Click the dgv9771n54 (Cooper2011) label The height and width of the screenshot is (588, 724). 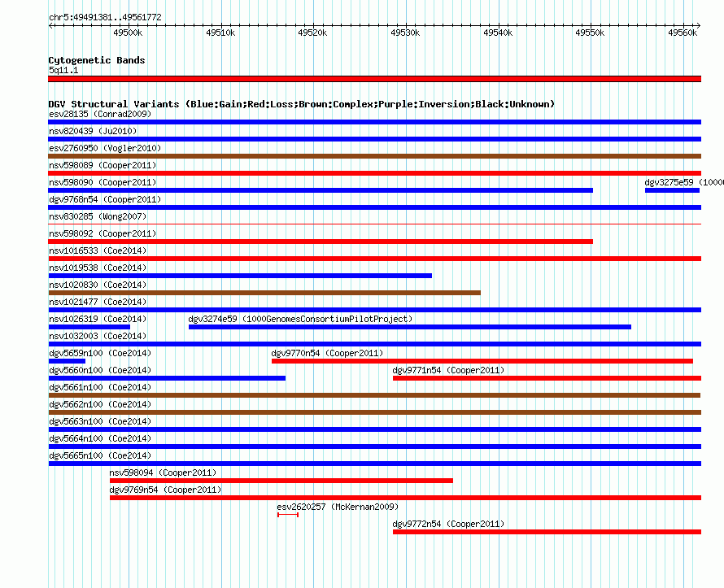(x=448, y=370)
